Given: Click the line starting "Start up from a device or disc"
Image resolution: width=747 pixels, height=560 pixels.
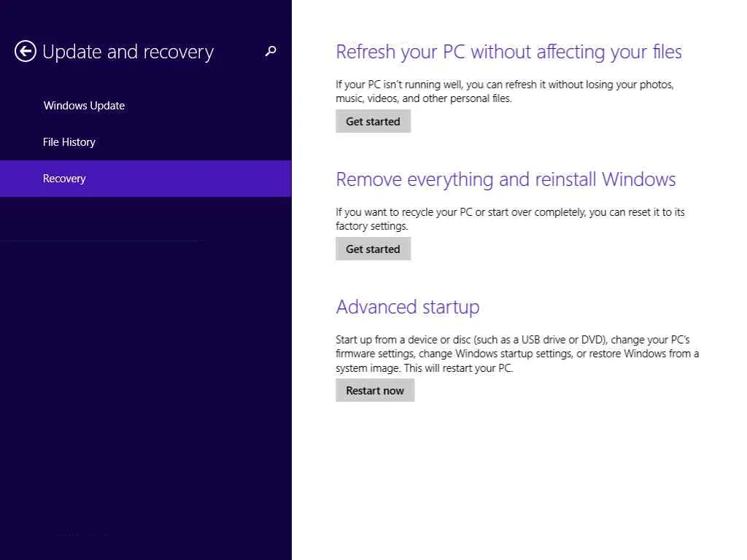Looking at the screenshot, I should click(x=512, y=340).
